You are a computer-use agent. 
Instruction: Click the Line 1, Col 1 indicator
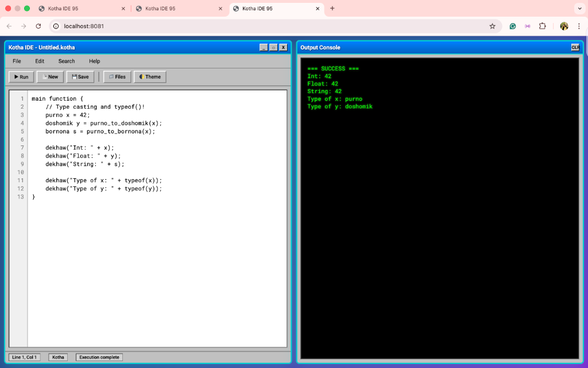(24, 356)
